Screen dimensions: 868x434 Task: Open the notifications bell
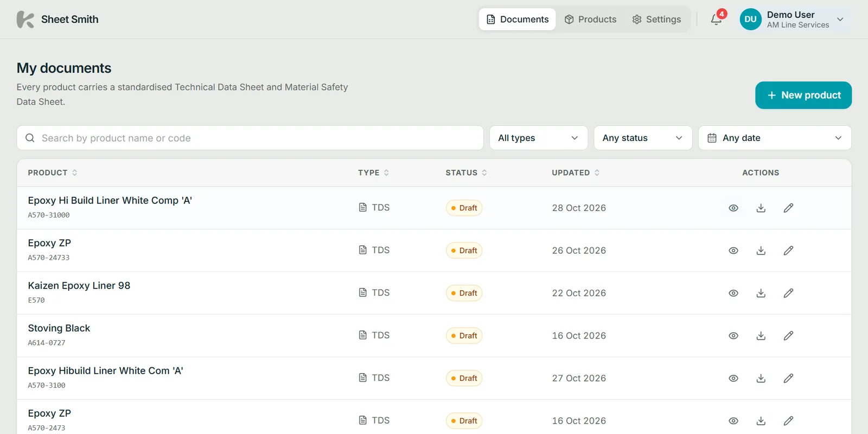point(717,20)
